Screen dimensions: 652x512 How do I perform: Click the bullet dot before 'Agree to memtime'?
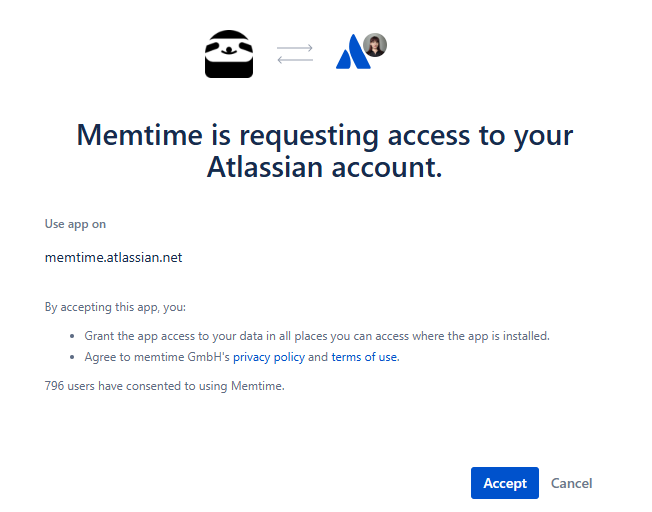tap(72, 357)
